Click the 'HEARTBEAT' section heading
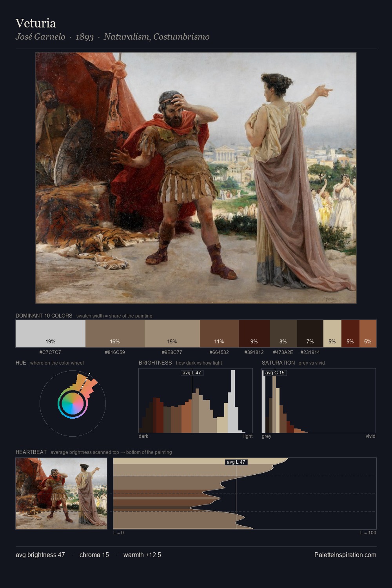Image resolution: width=392 pixels, height=588 pixels. click(31, 452)
